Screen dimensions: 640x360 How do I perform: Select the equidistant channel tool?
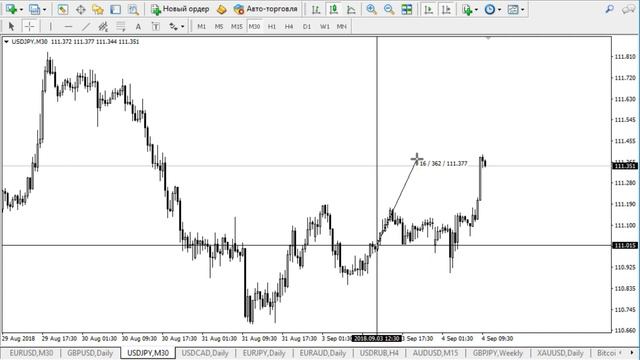coord(103,27)
